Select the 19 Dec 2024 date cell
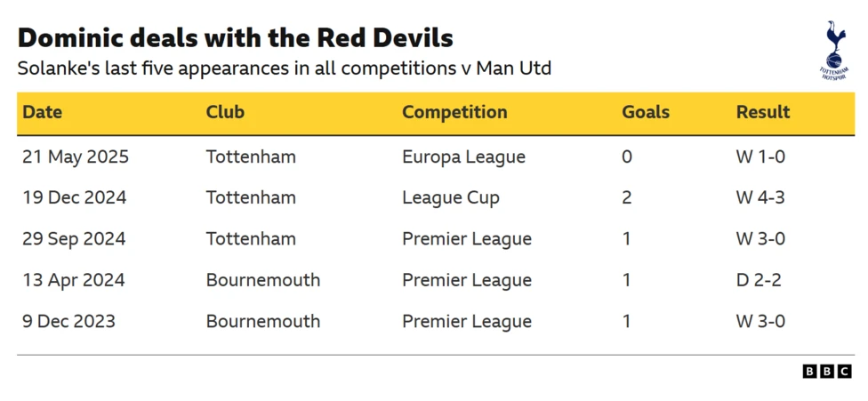The width and height of the screenshot is (868, 401). point(75,198)
